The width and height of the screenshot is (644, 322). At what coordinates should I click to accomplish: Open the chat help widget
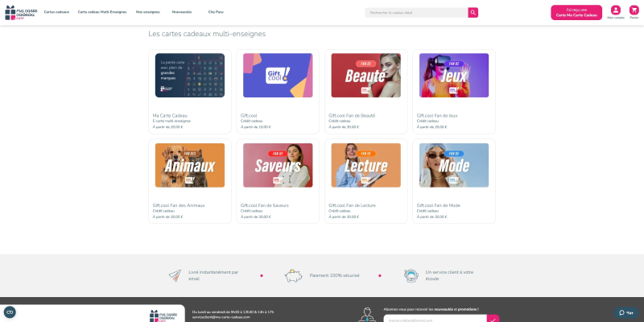(x=627, y=312)
